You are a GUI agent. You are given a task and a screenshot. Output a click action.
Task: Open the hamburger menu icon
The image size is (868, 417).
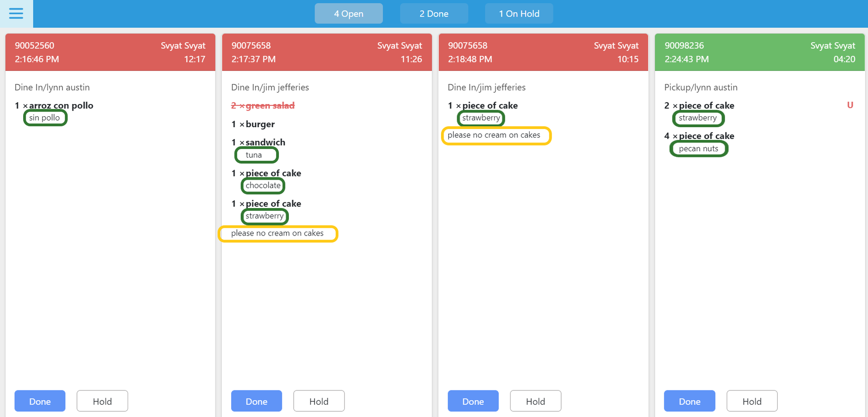pos(16,13)
